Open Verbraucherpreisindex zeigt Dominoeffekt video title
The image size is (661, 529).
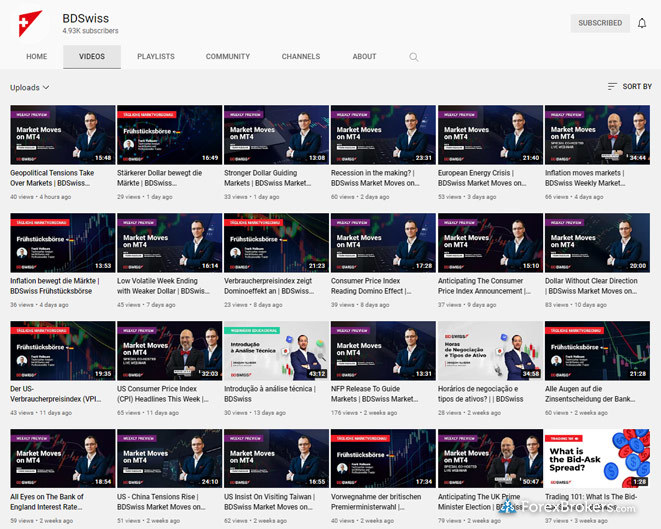(269, 286)
